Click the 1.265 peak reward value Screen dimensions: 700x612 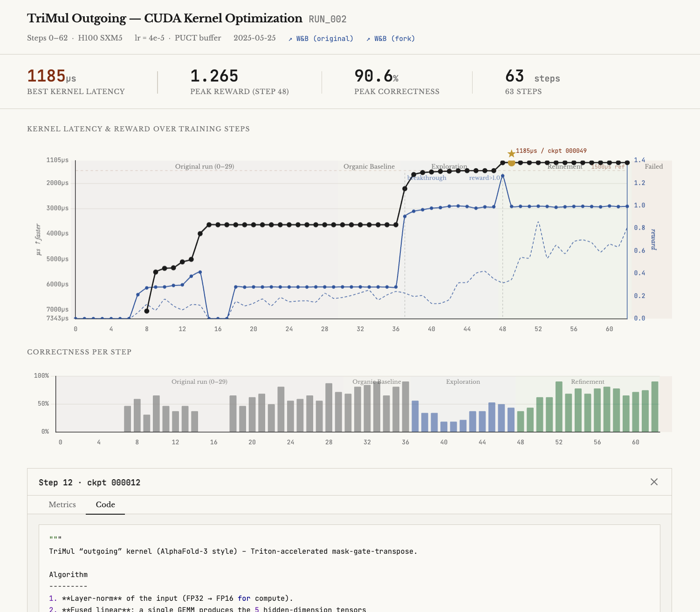point(214,76)
